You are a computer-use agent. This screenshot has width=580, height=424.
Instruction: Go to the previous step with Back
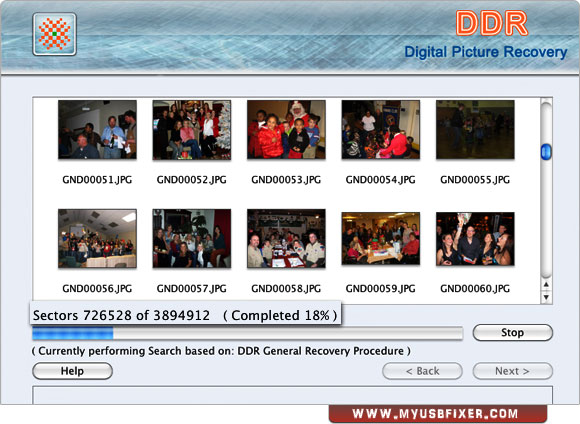[x=422, y=371]
